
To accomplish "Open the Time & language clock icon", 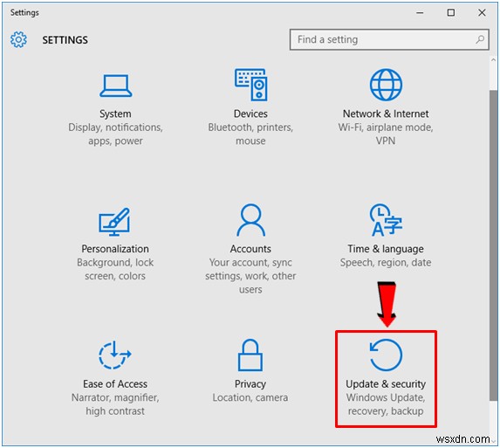I will (x=386, y=220).
